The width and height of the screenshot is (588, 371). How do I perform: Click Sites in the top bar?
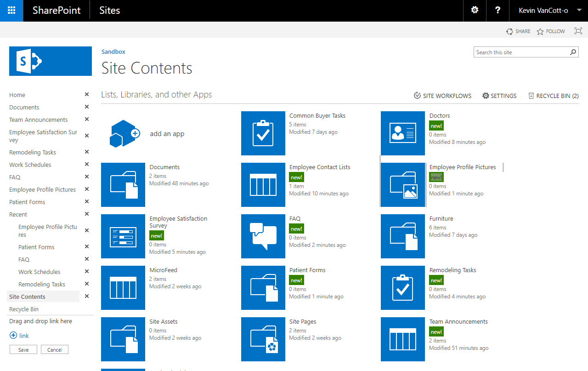pyautogui.click(x=110, y=11)
